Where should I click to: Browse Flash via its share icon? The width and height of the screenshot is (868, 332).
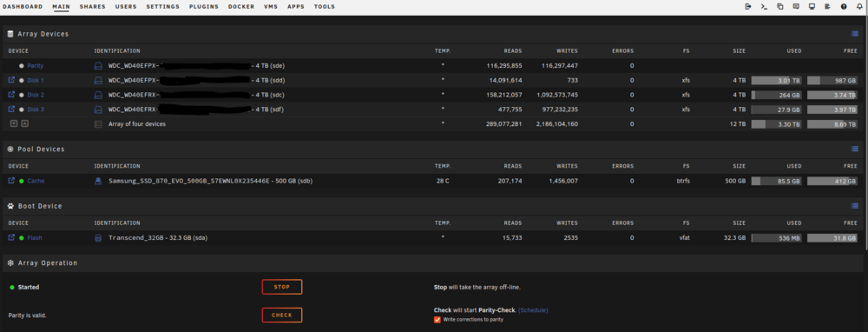(x=11, y=238)
